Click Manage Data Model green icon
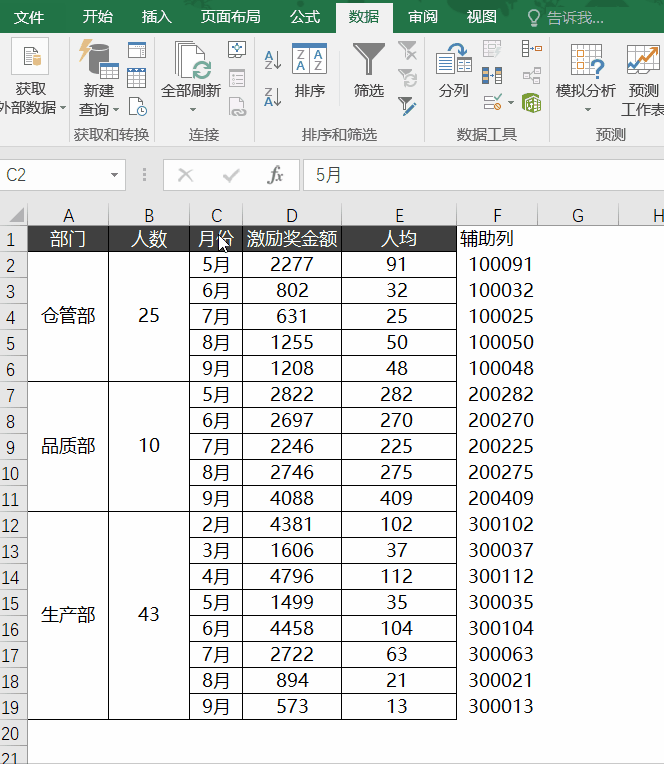 tap(531, 103)
